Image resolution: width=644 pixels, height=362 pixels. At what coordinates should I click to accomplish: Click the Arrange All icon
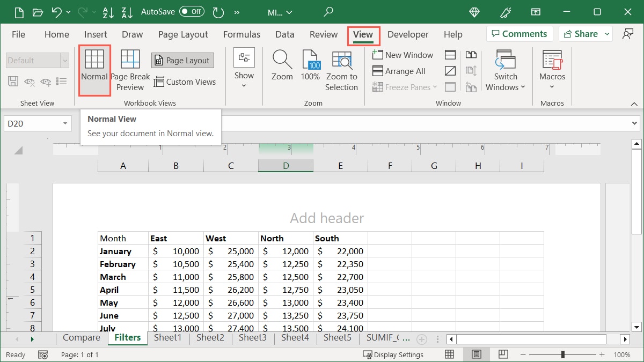[400, 70]
